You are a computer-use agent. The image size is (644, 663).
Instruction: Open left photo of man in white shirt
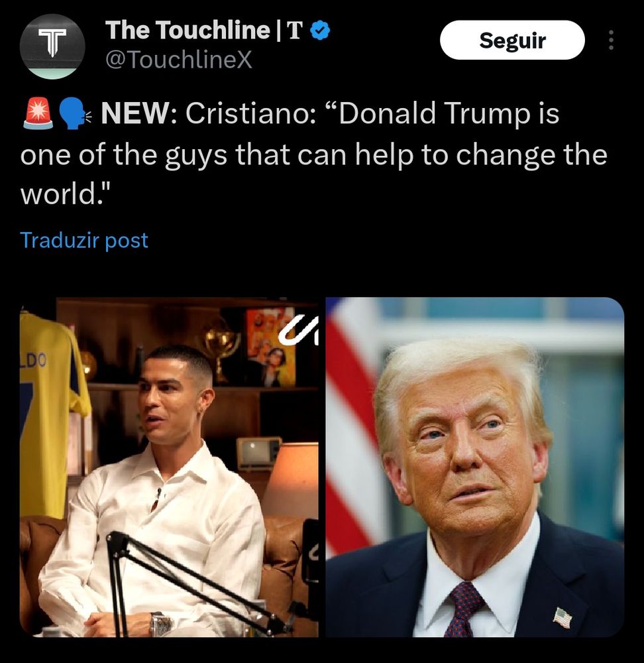(169, 467)
